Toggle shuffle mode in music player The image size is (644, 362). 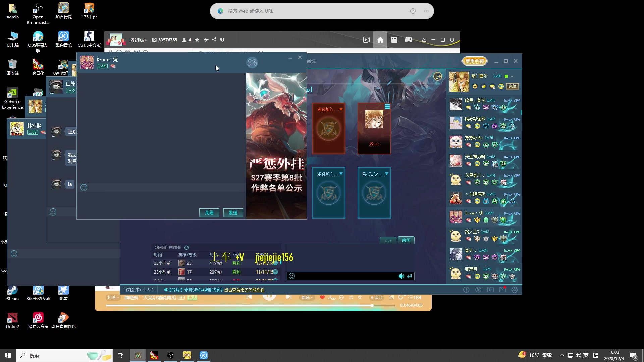pyautogui.click(x=351, y=297)
